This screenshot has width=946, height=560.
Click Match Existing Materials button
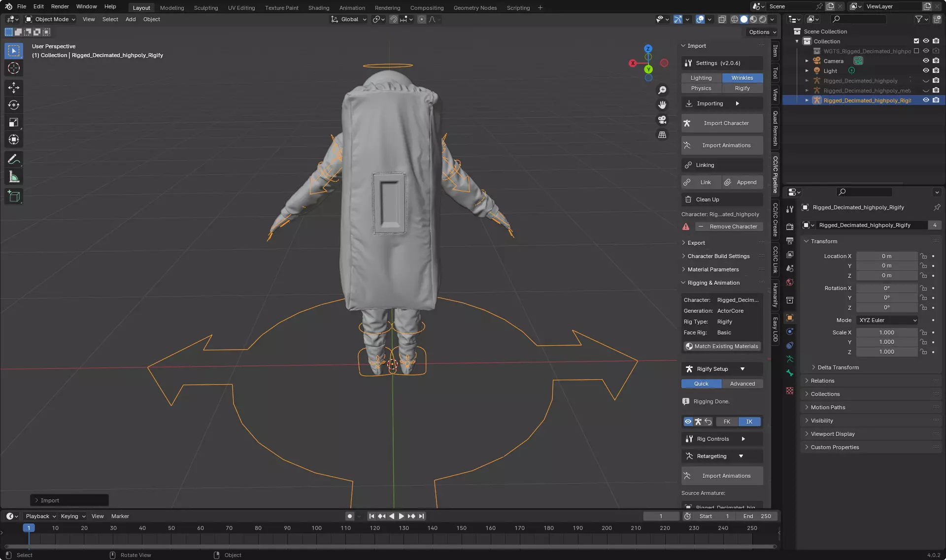pos(722,346)
